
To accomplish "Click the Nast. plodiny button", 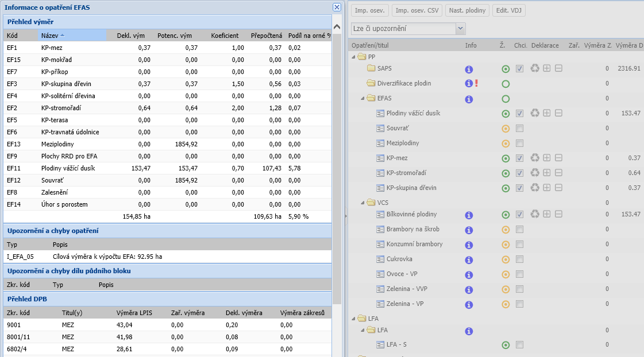I will coord(467,10).
